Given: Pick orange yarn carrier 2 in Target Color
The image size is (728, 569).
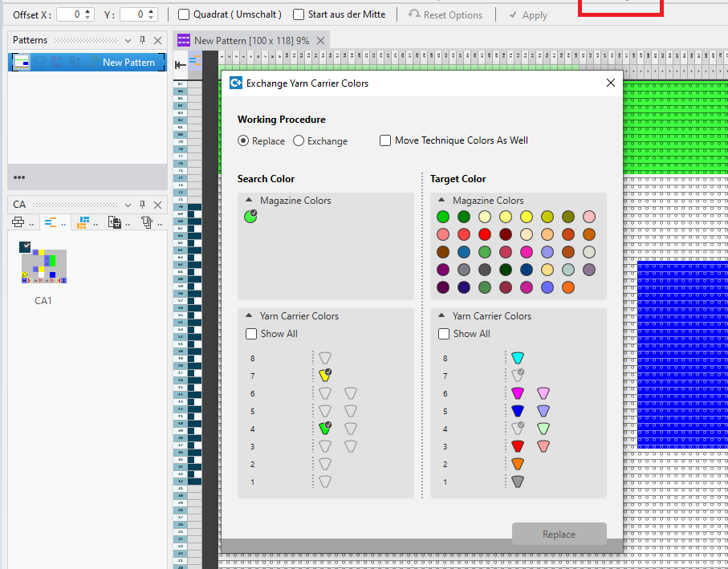Looking at the screenshot, I should [518, 464].
